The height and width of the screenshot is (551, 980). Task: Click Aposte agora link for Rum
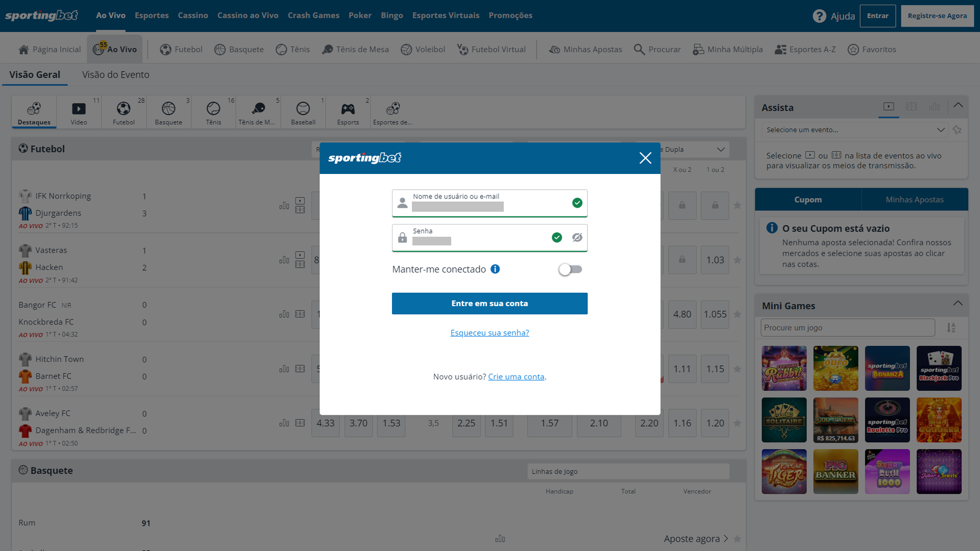(x=696, y=539)
